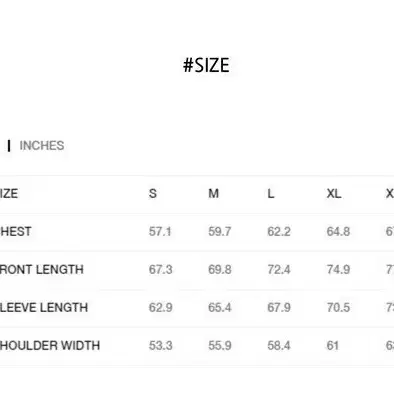Select the FRONT LENGTH row label

click(x=41, y=269)
